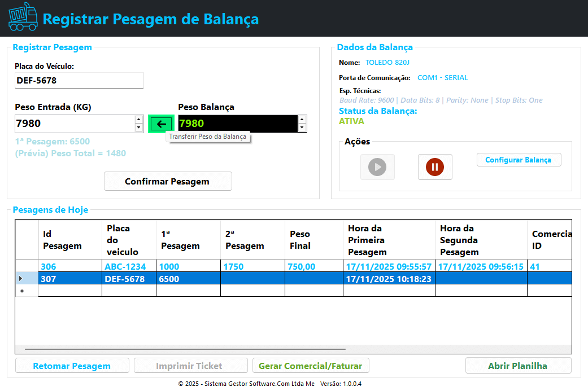
Task: Increase Peso Balança with up spinner arrow
Action: pyautogui.click(x=302, y=119)
